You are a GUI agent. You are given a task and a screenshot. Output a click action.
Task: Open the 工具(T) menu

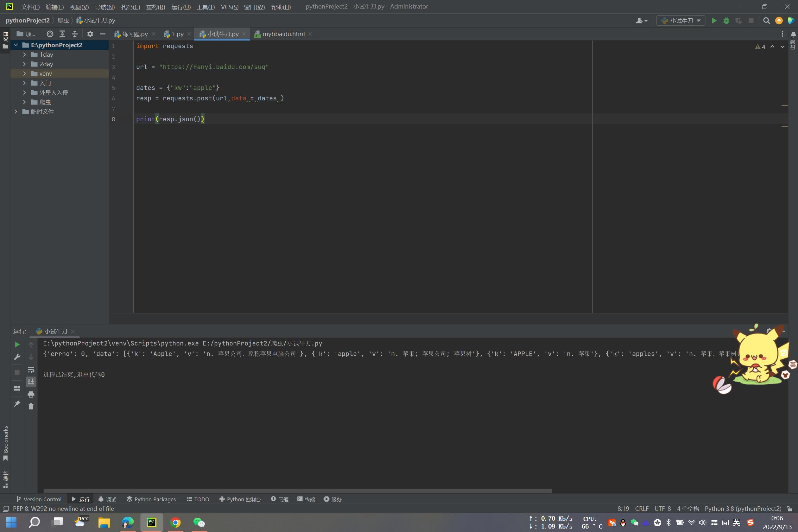pos(205,7)
